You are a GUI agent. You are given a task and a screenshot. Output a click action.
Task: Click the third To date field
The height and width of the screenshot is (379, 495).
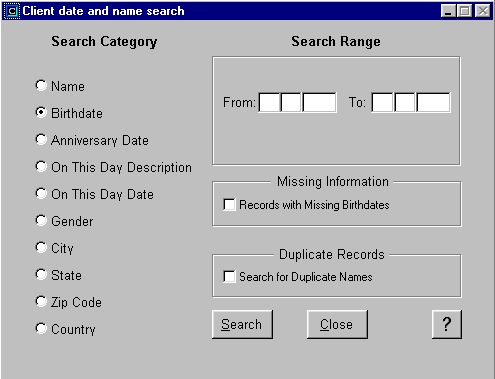point(433,102)
